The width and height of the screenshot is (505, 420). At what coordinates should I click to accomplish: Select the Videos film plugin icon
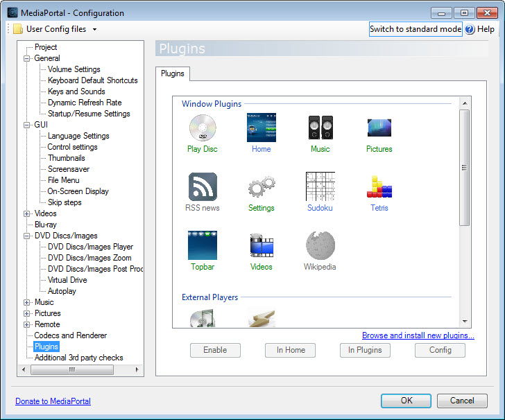point(262,245)
